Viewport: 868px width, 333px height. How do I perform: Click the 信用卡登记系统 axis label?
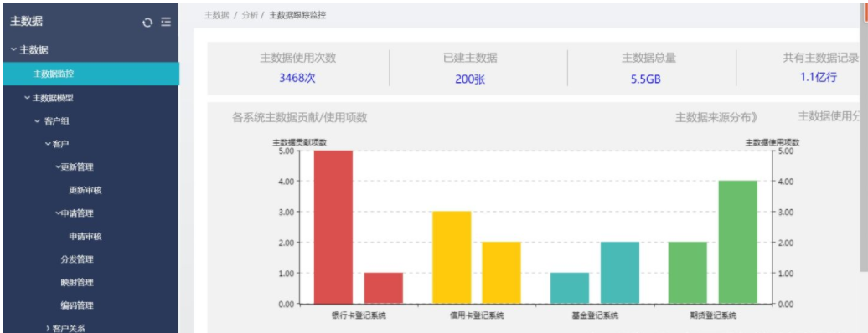click(x=478, y=316)
